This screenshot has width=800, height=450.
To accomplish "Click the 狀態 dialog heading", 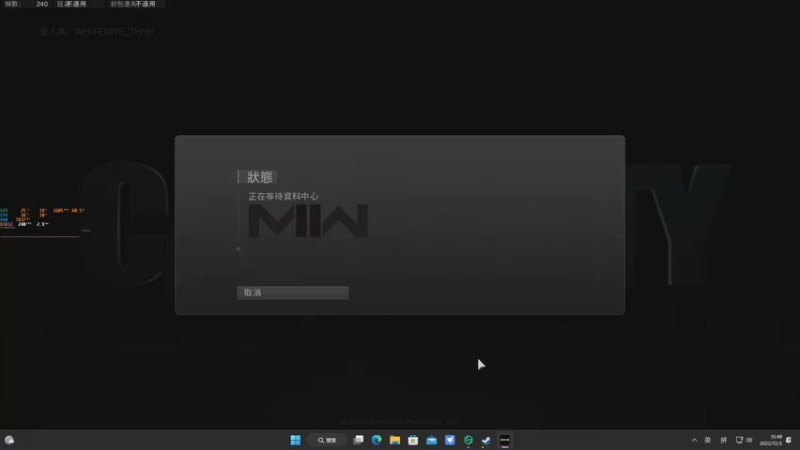I will [x=260, y=177].
